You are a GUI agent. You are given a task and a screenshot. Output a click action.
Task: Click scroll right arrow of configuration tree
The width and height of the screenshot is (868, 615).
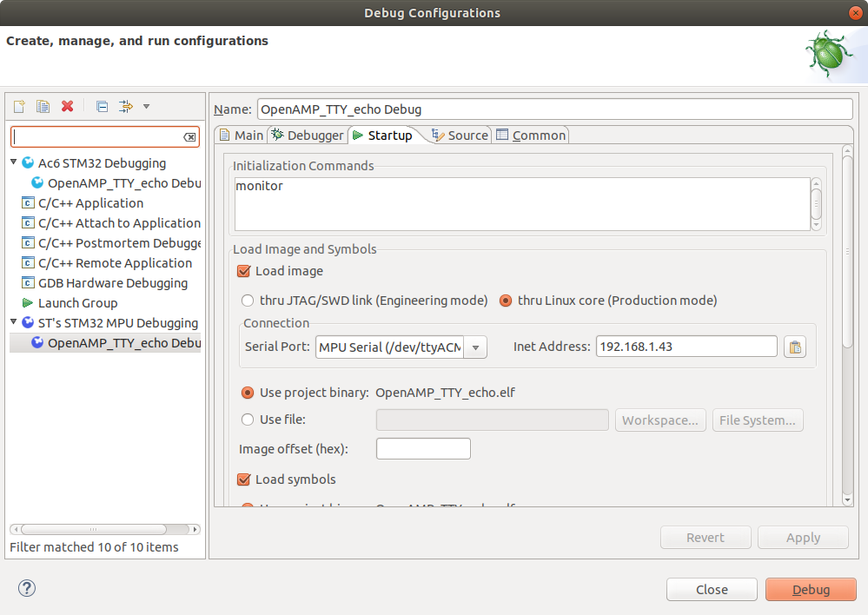point(195,529)
